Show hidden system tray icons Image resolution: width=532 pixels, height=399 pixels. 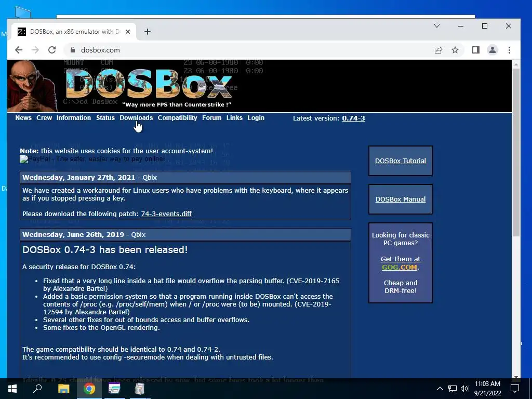[440, 389]
